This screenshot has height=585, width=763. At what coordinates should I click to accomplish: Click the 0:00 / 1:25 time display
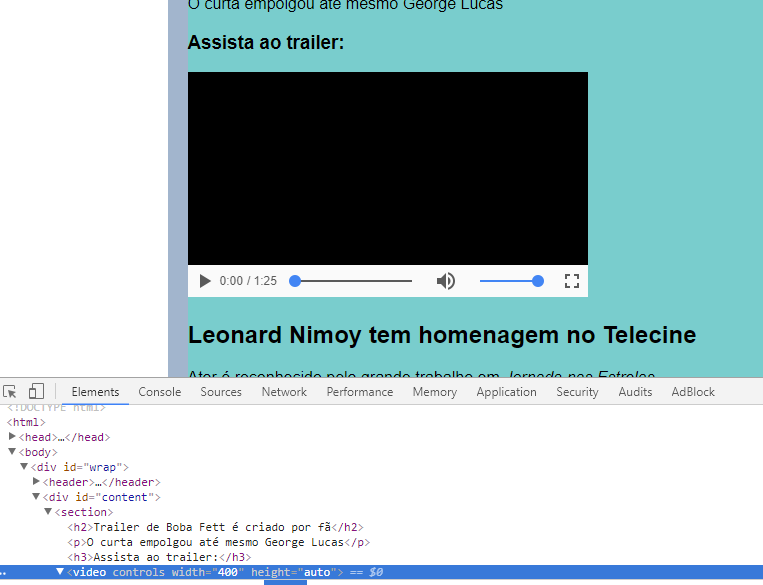pyautogui.click(x=248, y=281)
